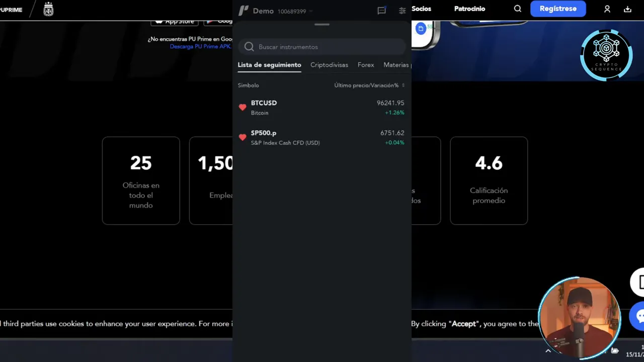Click the Google Play download badge
Image resolution: width=644 pixels, height=362 pixels.
(x=218, y=22)
